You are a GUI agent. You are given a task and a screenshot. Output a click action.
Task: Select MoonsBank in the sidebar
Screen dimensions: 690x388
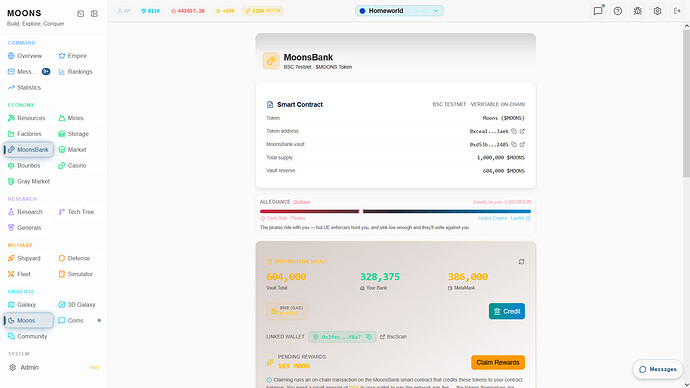coord(29,150)
